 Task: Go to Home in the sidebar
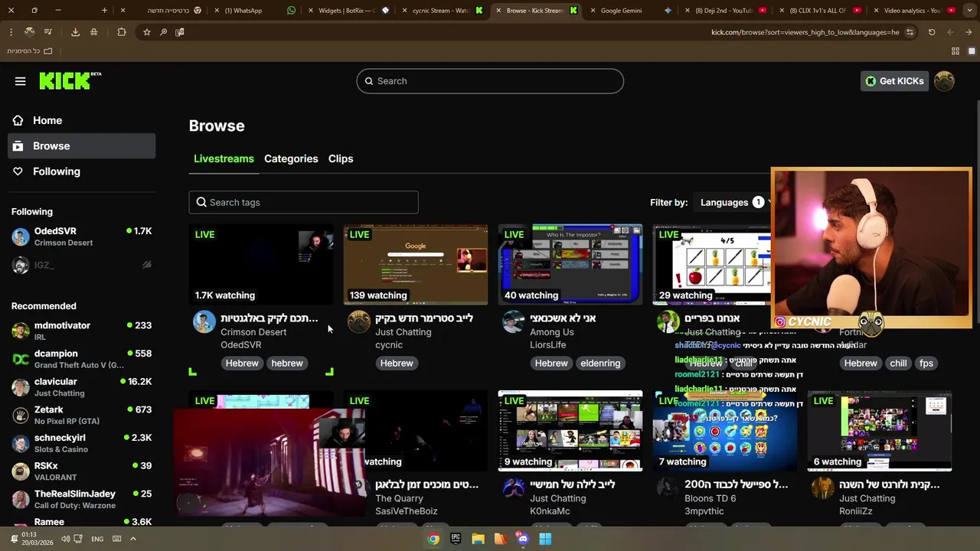[81, 120]
